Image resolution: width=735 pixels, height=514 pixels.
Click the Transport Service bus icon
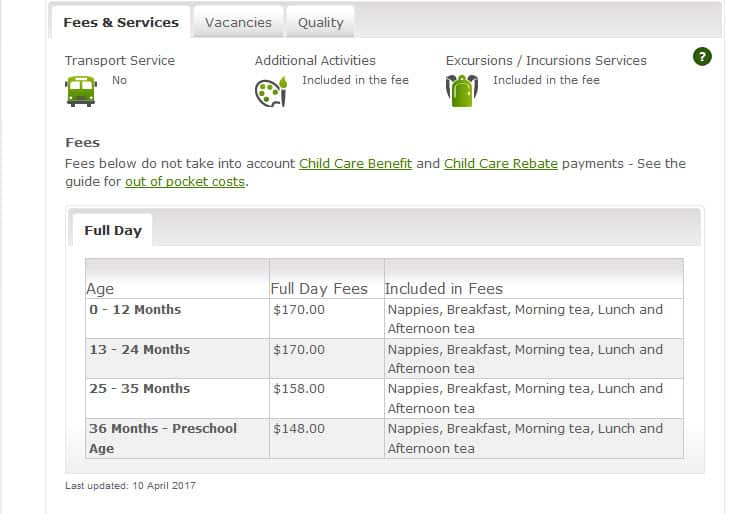click(80, 90)
